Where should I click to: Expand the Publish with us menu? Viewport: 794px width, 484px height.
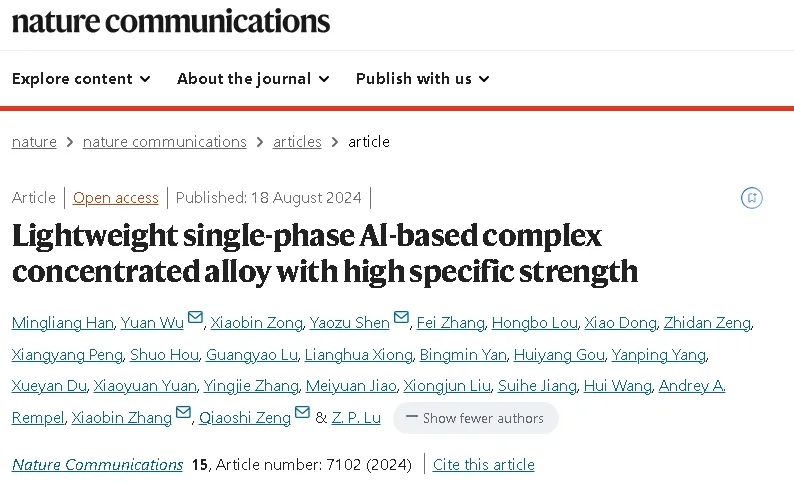[423, 78]
